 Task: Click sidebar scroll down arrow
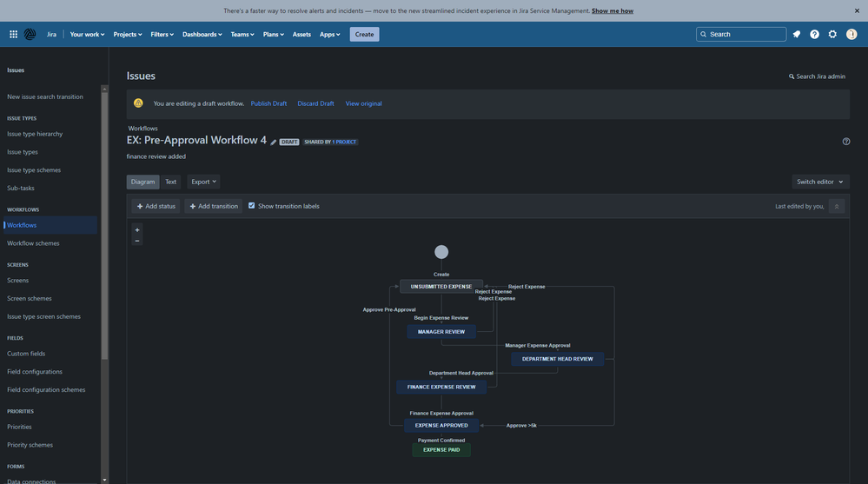tap(104, 480)
